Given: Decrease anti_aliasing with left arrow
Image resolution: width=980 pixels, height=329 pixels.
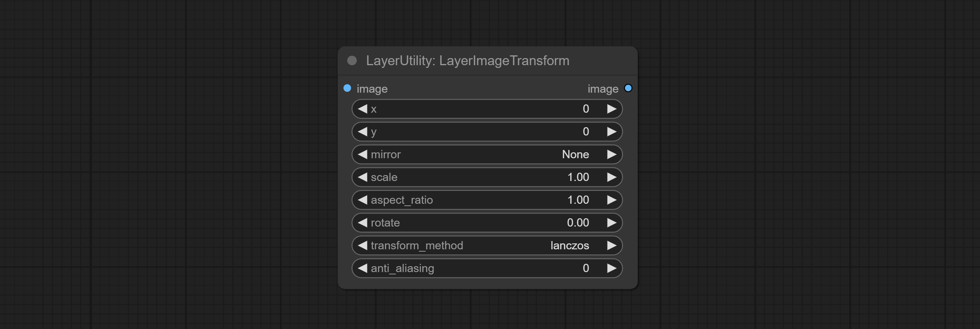Looking at the screenshot, I should [x=362, y=268].
